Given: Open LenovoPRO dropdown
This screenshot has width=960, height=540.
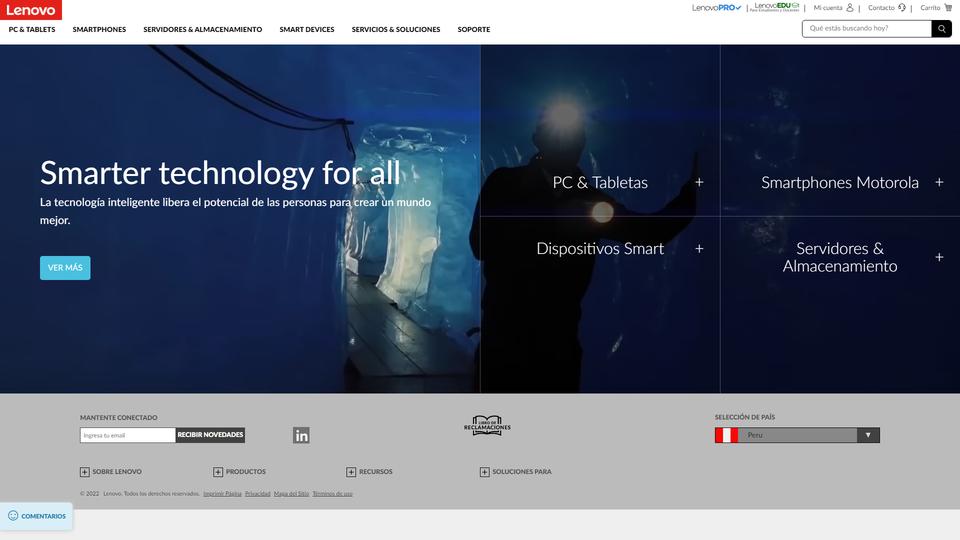Looking at the screenshot, I should coord(716,8).
